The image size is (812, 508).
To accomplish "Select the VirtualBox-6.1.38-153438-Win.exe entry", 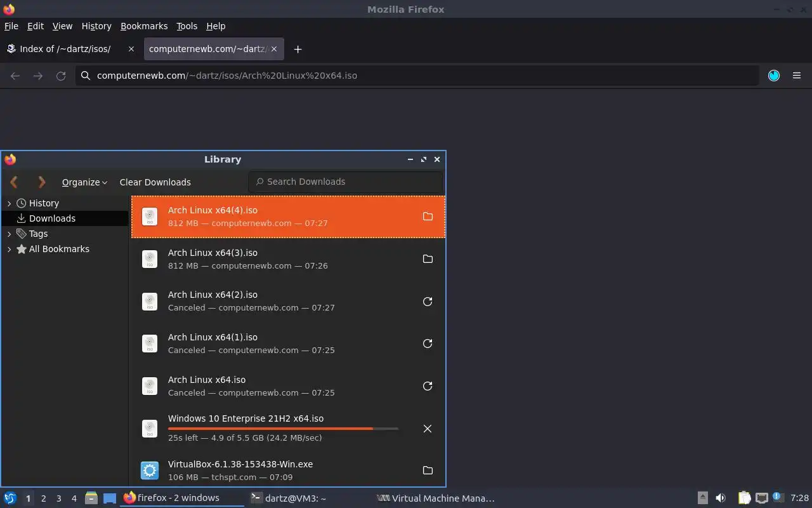I will (289, 471).
